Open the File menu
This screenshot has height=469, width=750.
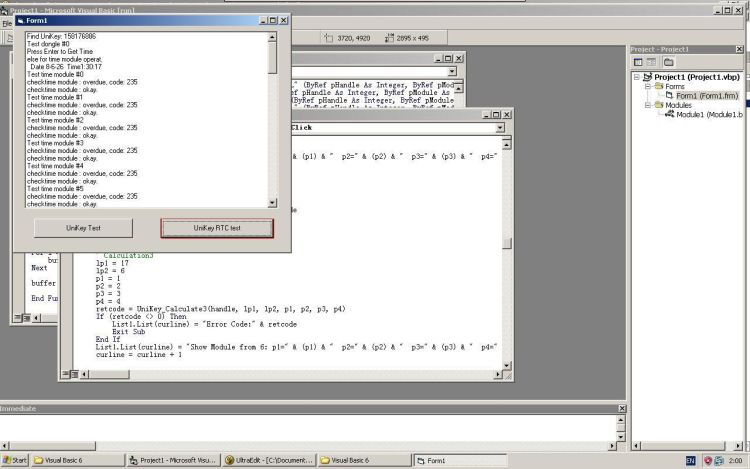6,23
